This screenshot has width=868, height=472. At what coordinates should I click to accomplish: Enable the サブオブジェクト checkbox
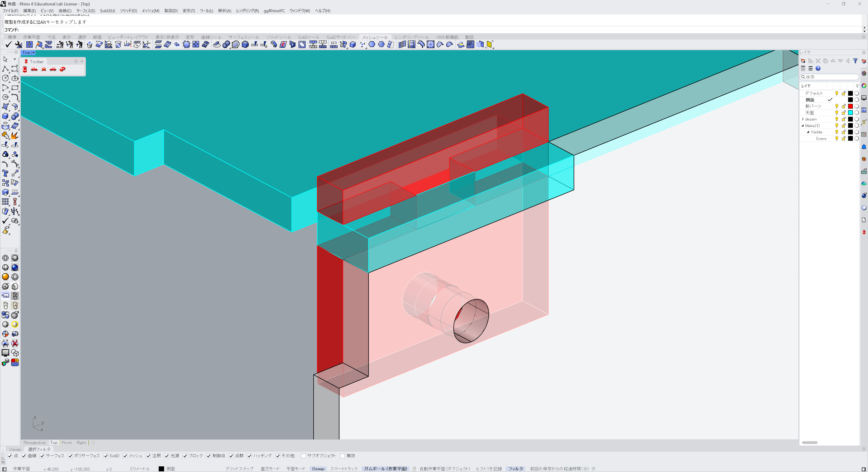pyautogui.click(x=303, y=456)
